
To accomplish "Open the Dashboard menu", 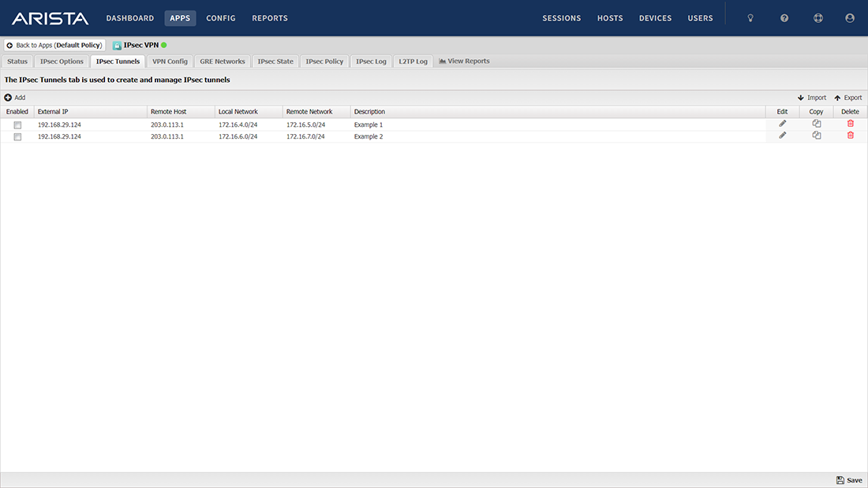I will [x=130, y=18].
